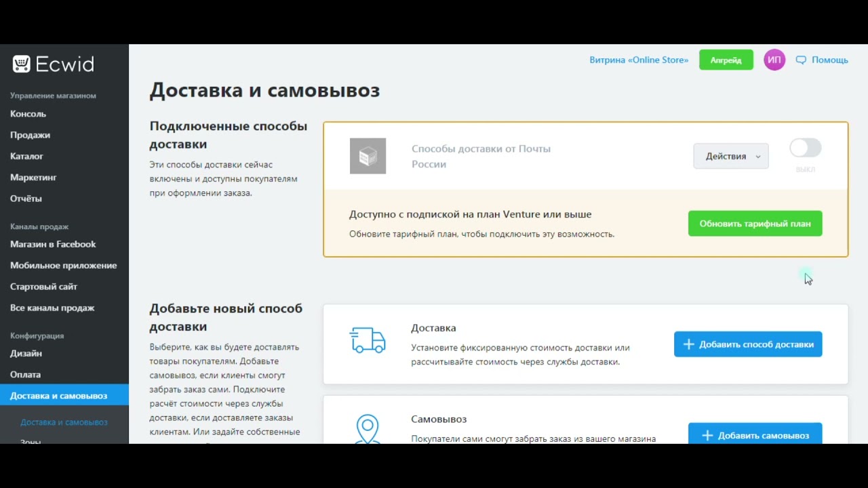
Task: Click Добавить способ доставки button
Action: (748, 344)
